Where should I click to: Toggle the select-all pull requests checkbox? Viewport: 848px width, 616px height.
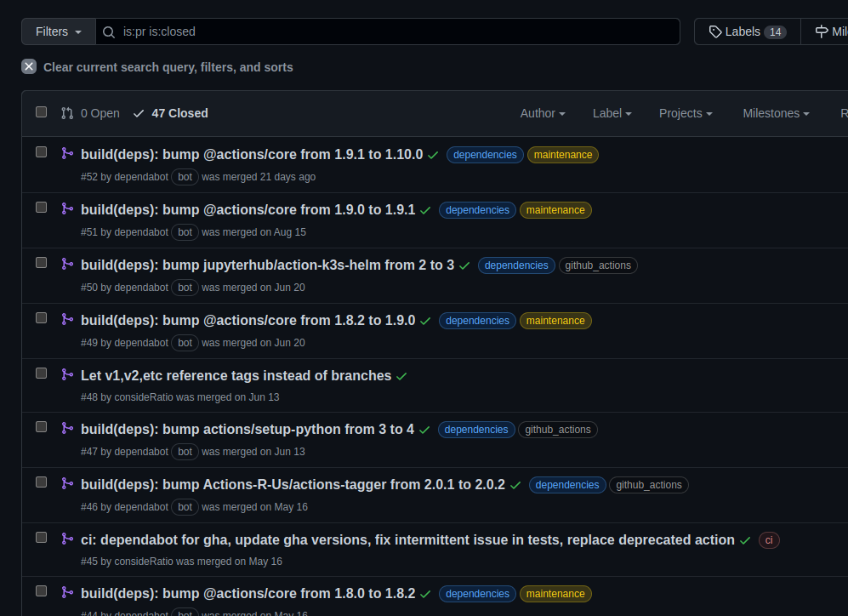[x=41, y=112]
